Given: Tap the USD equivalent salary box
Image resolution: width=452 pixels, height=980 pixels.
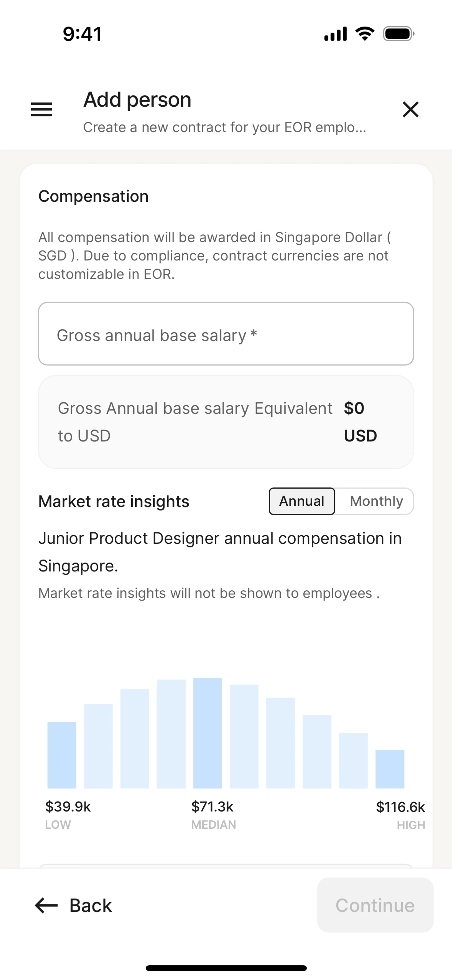Looking at the screenshot, I should click(x=226, y=422).
